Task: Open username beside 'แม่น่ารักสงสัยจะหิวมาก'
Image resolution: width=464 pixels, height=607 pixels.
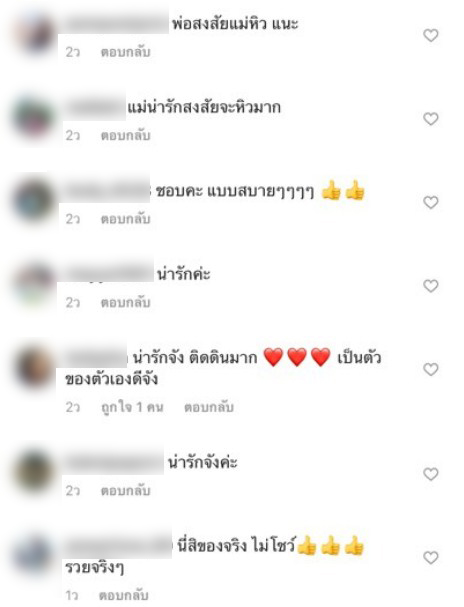Action: tap(95, 106)
